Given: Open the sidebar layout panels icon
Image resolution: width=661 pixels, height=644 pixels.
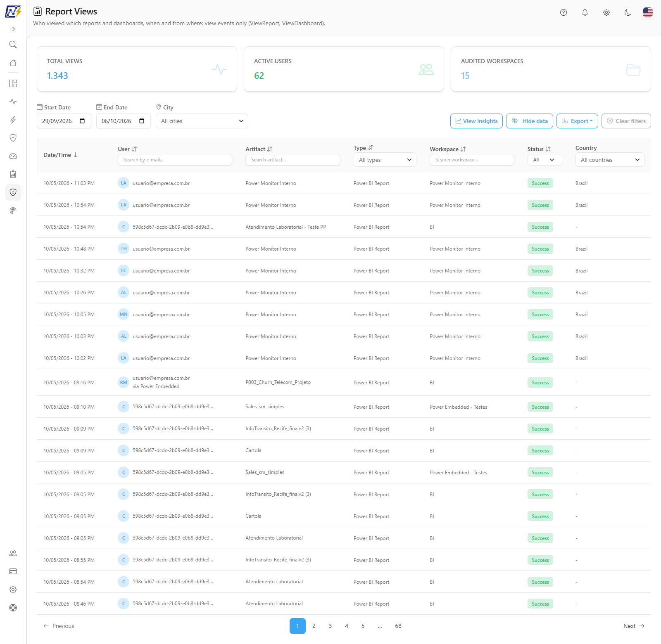Looking at the screenshot, I should [13, 83].
